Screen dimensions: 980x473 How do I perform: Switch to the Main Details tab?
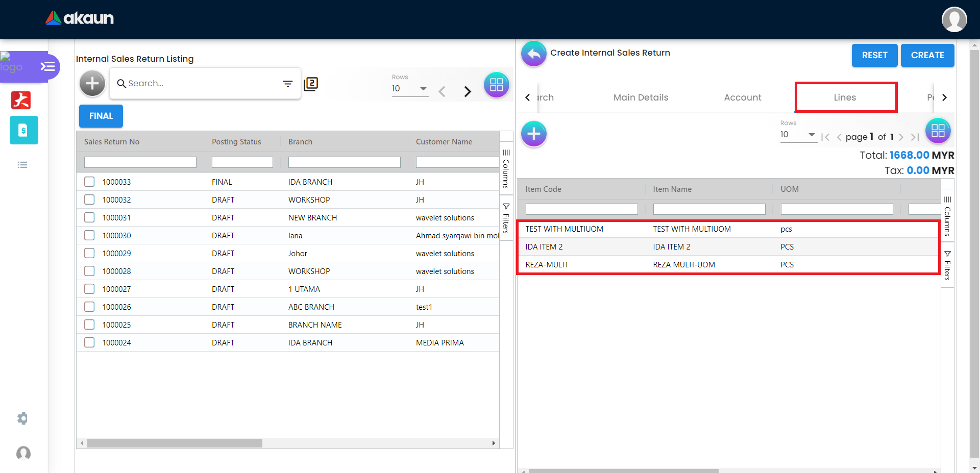tap(641, 97)
